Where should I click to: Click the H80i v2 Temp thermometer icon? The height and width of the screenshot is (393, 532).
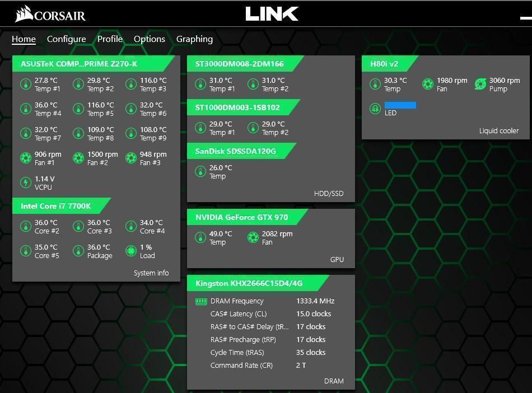pos(375,84)
